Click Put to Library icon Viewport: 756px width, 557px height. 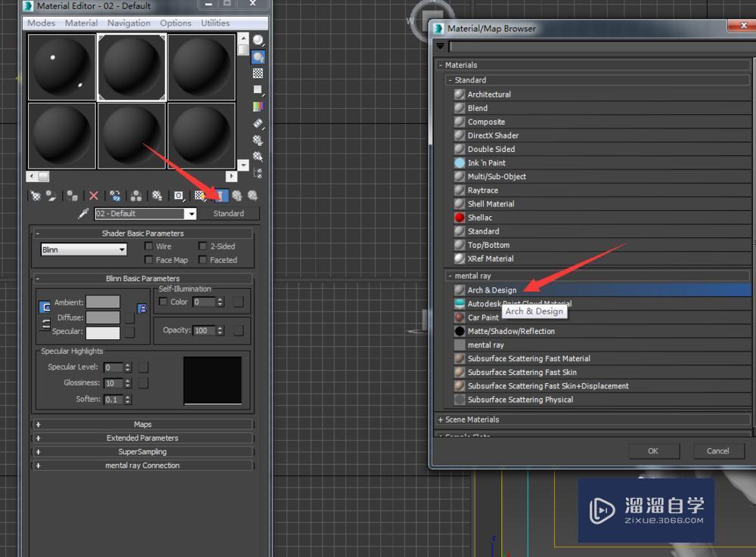[x=157, y=196]
